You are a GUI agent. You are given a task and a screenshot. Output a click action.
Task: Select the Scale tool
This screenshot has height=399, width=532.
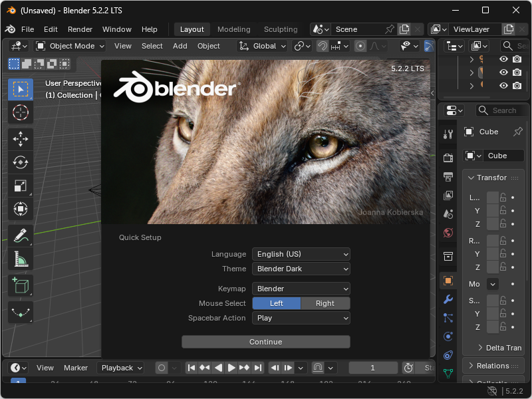click(x=21, y=186)
